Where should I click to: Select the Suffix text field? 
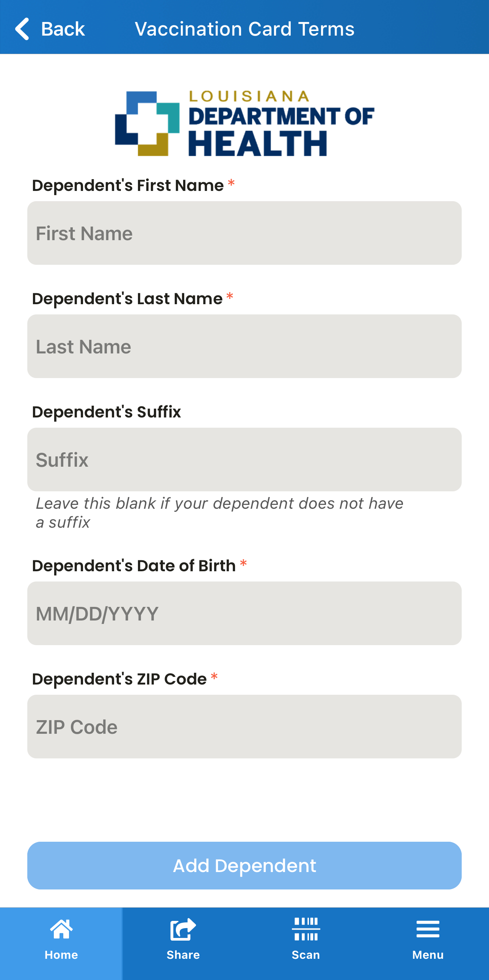(x=244, y=459)
